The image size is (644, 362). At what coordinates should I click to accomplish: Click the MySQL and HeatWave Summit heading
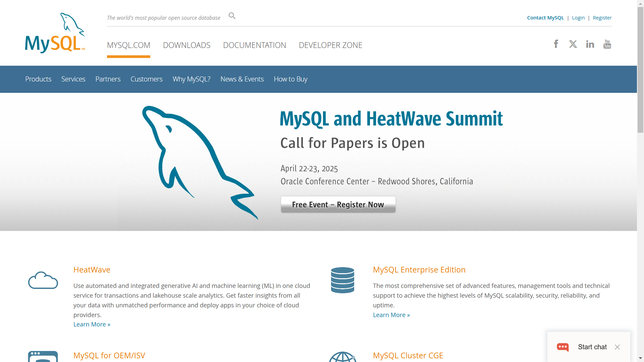[391, 119]
